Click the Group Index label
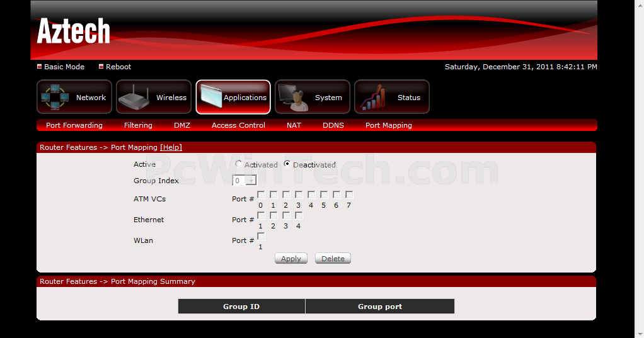The image size is (644, 338). point(156,181)
